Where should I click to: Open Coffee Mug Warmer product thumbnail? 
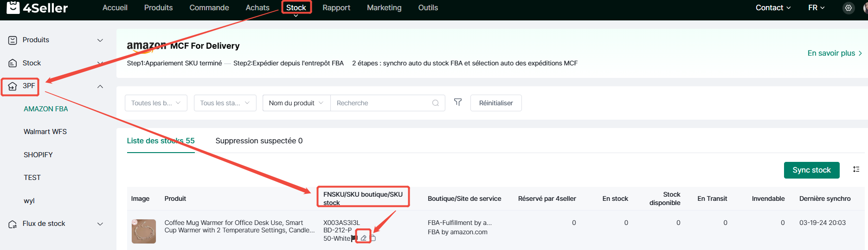coord(144,231)
